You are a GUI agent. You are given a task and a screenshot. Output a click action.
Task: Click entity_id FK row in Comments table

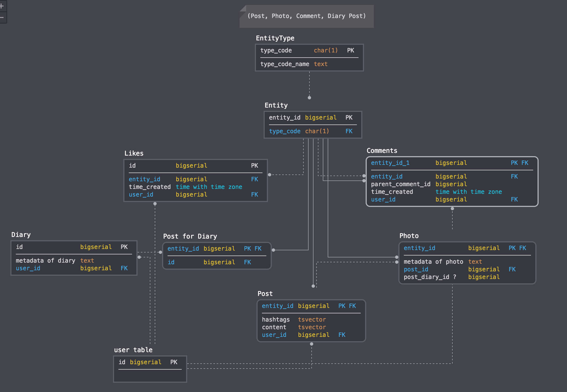(x=452, y=177)
